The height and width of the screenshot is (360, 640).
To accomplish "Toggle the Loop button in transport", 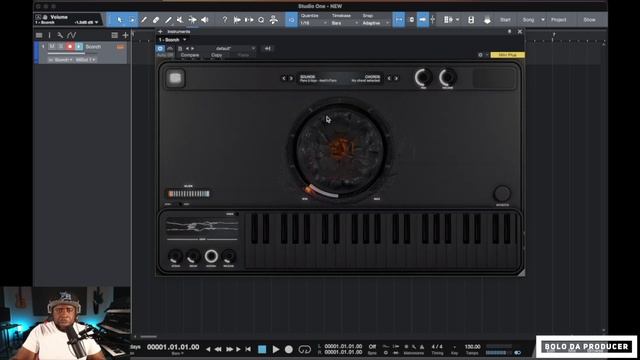I will pyautogui.click(x=304, y=349).
